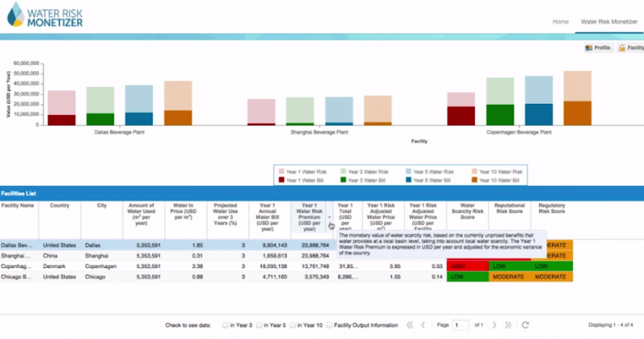The height and width of the screenshot is (339, 644).
Task: Toggle Year 3 Water Risk legend swatch
Action: 343,172
